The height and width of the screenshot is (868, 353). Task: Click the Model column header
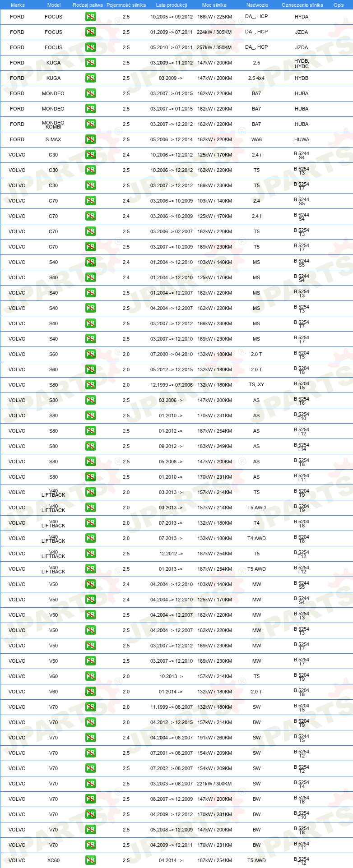[54, 5]
